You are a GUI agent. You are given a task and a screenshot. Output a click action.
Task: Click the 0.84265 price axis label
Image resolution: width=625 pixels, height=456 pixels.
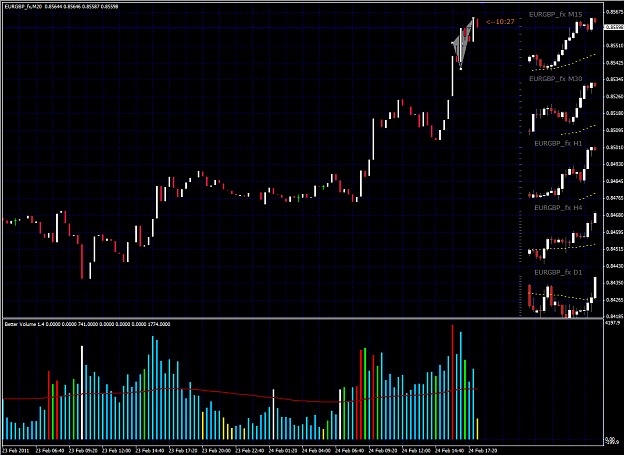click(614, 300)
